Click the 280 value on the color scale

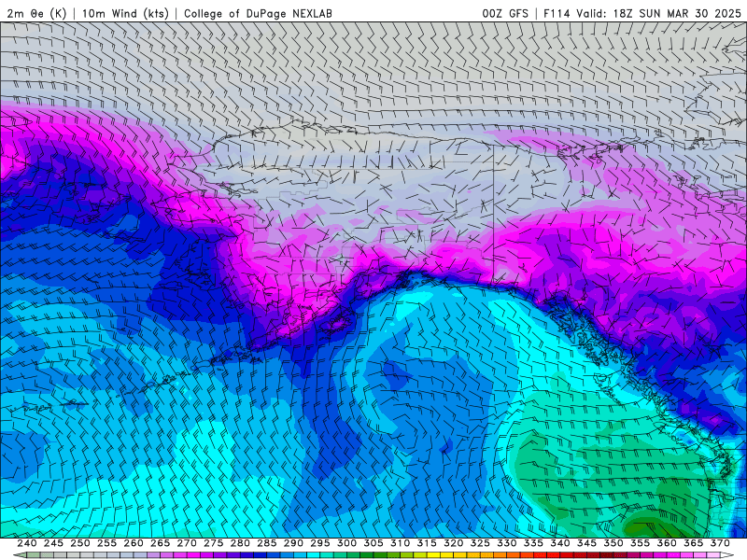(240, 543)
